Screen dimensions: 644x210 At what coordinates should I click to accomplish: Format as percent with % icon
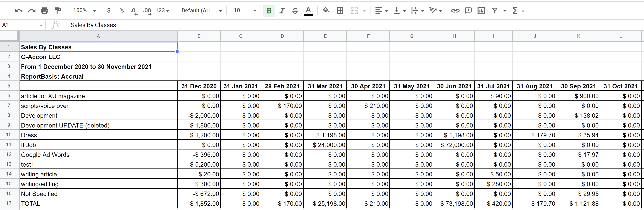121,11
